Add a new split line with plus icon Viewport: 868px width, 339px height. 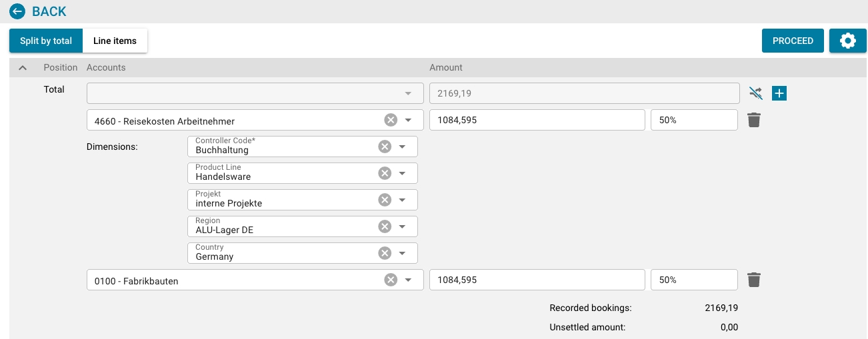[x=779, y=93]
